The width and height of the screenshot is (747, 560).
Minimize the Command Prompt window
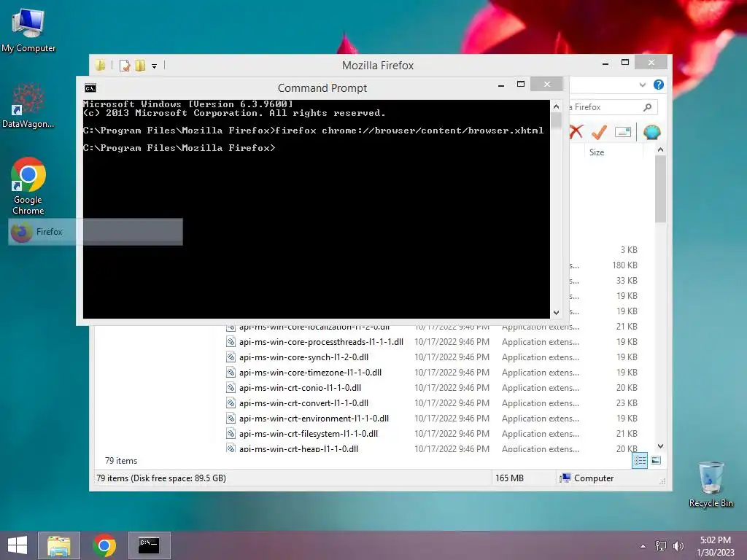tap(501, 85)
